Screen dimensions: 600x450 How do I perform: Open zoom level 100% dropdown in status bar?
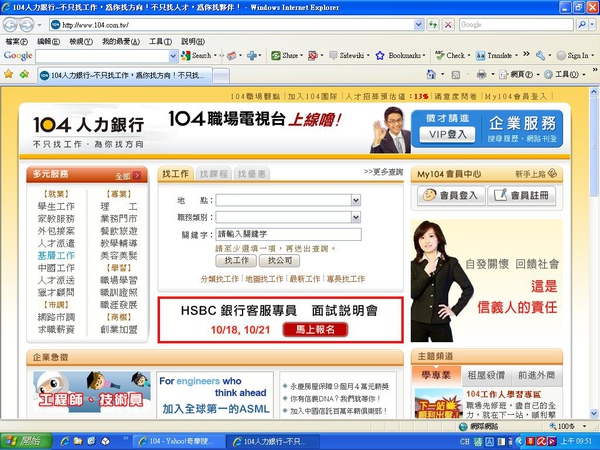click(584, 426)
